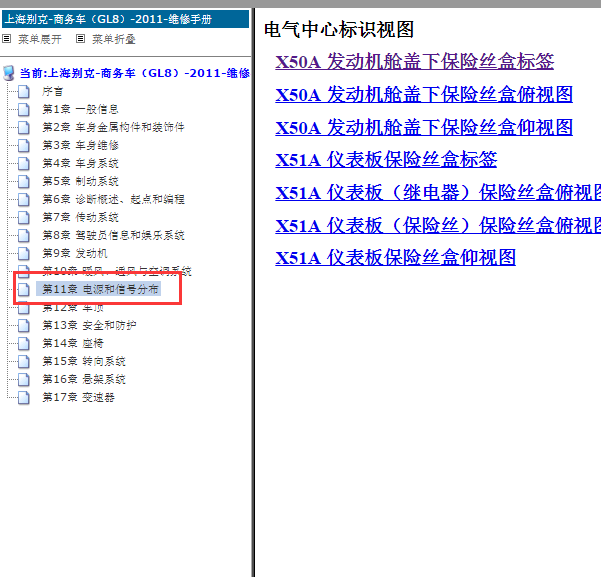Open link X50A 发动机舱盖下保险丝盒俯视图
The height and width of the screenshot is (577, 601).
click(424, 94)
